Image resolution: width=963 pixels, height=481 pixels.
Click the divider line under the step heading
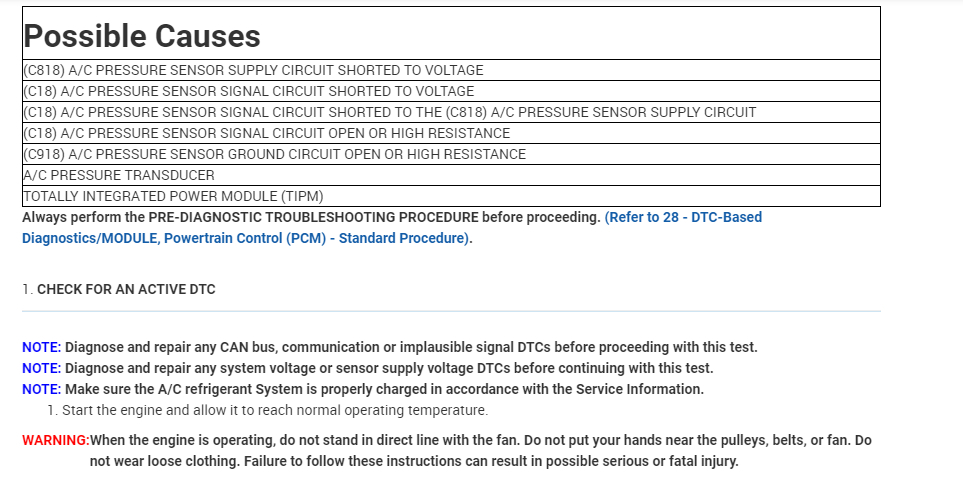pos(451,311)
